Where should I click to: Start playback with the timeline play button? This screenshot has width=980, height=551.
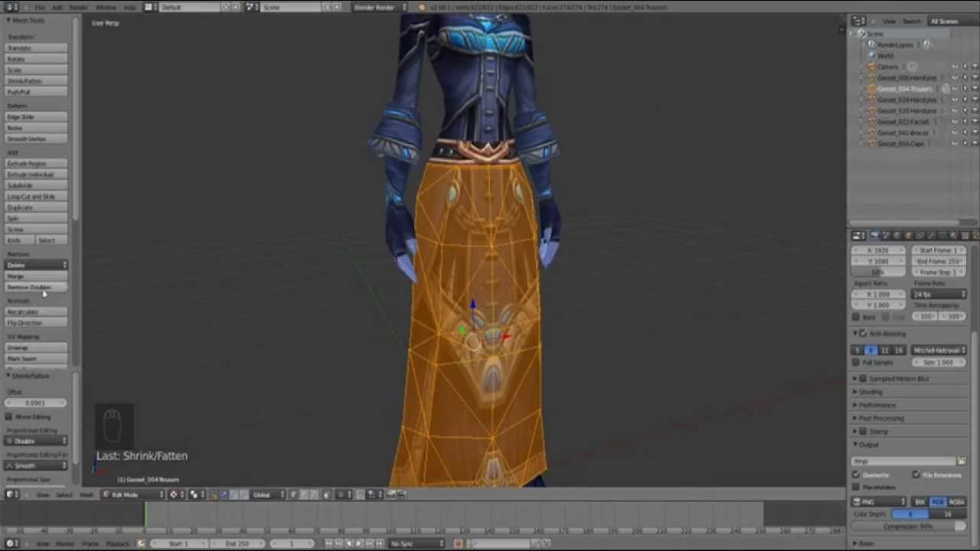pyautogui.click(x=359, y=543)
